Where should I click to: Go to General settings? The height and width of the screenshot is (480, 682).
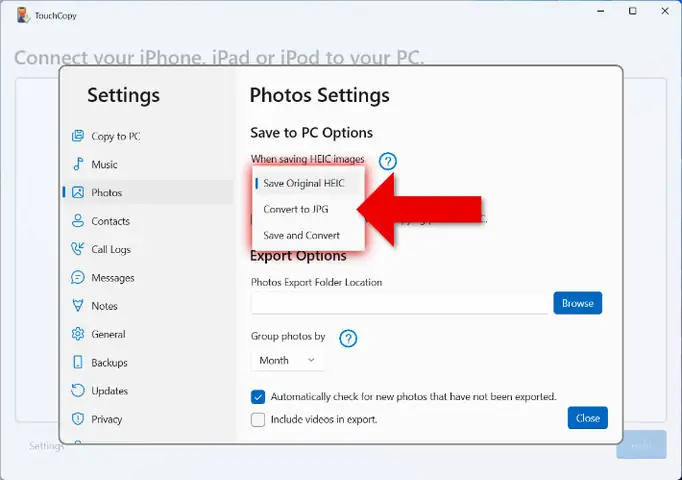148,334
